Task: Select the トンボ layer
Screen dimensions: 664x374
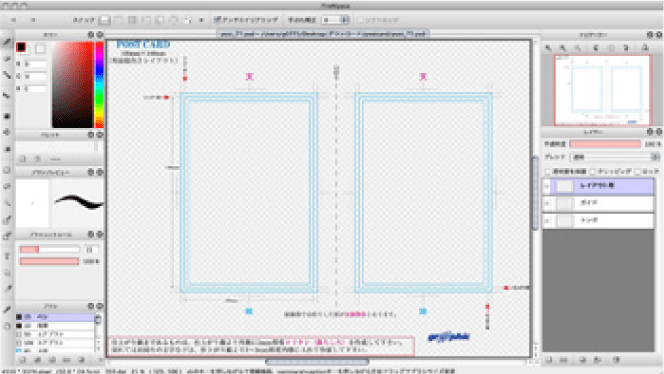Action: pyautogui.click(x=598, y=221)
